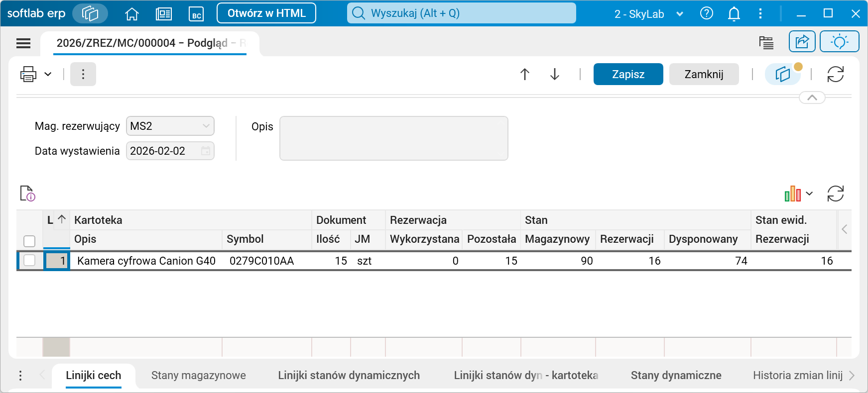Click the BC icon in top bar
Image resolution: width=868 pixels, height=393 pixels.
point(197,14)
